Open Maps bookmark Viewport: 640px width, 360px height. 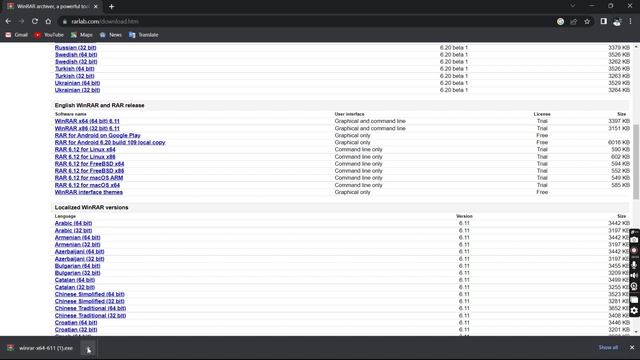tap(82, 35)
